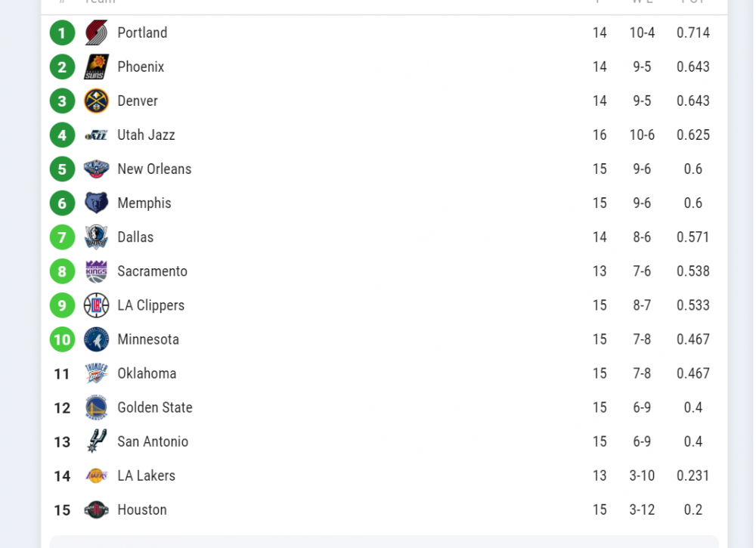The height and width of the screenshot is (548, 756).
Task: Open the LA Lakers team page
Action: click(146, 475)
